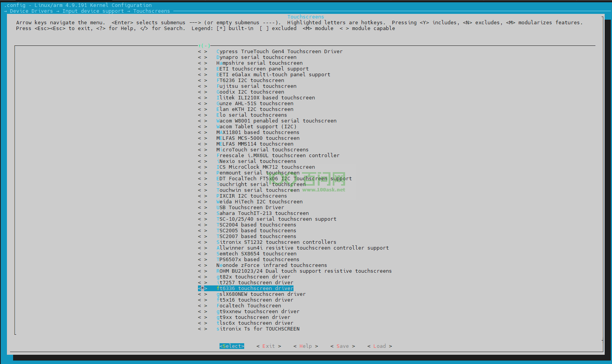The height and width of the screenshot is (364, 612).
Task: Select Focaltech Touchscreen menu entry
Action: [x=248, y=305]
